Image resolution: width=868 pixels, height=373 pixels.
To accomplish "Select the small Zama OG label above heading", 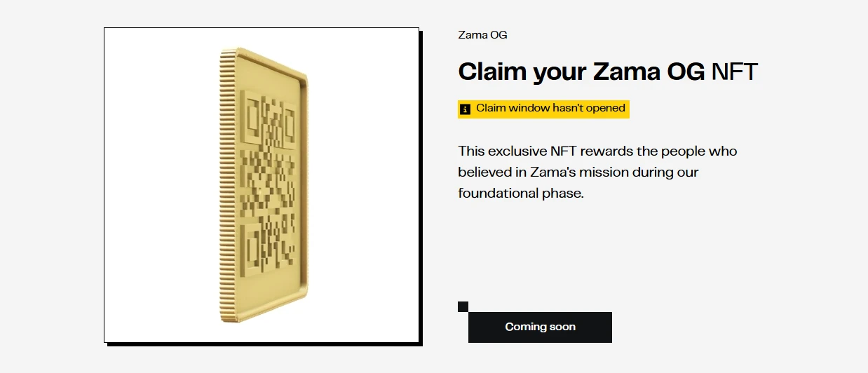I will (x=482, y=35).
